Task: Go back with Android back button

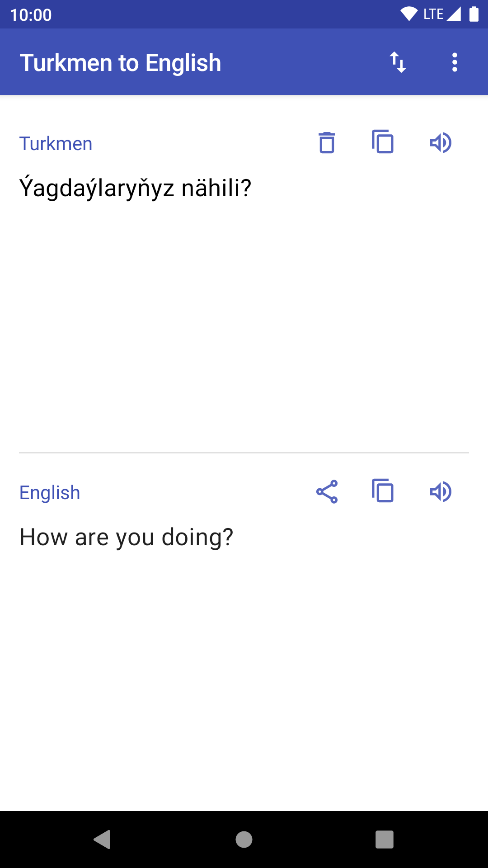Action: 103,840
